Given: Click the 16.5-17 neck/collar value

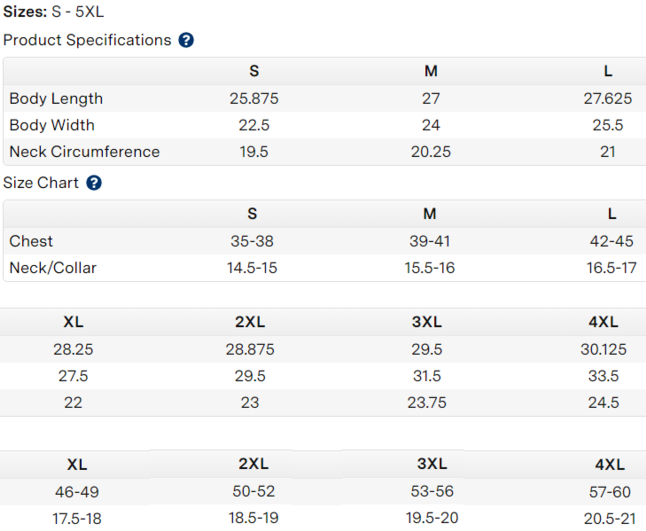Looking at the screenshot, I should 611,268.
